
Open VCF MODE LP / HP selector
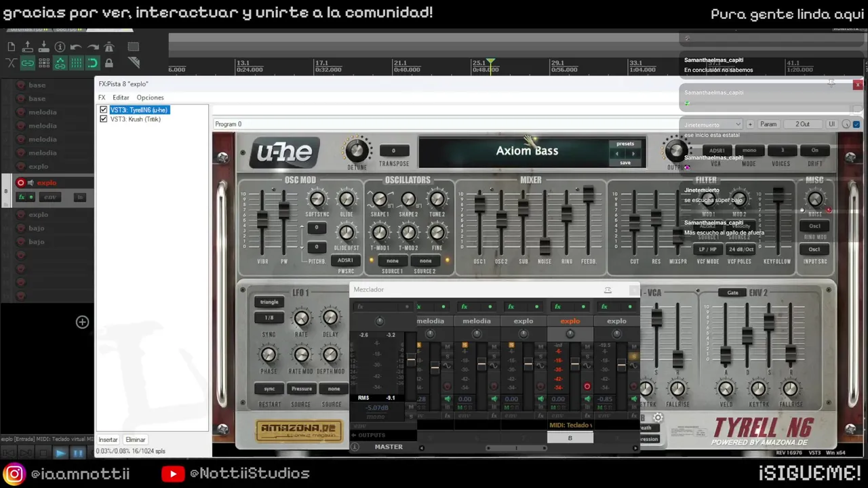click(x=708, y=249)
